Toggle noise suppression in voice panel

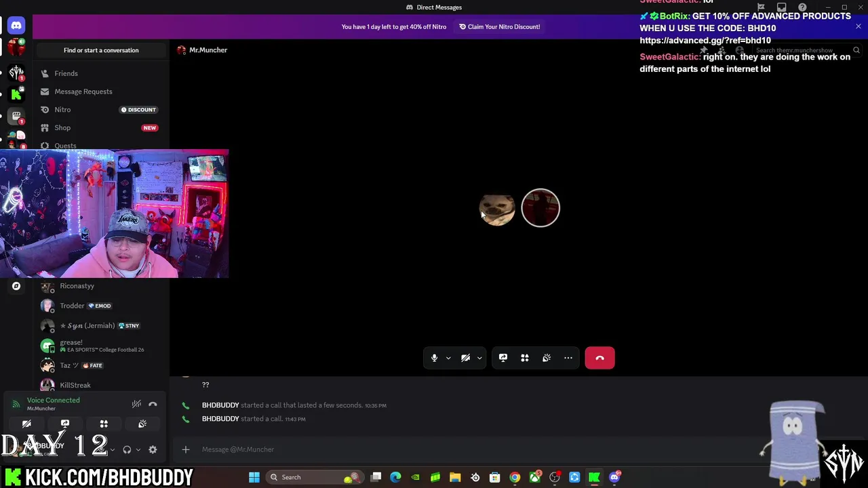pos(136,404)
